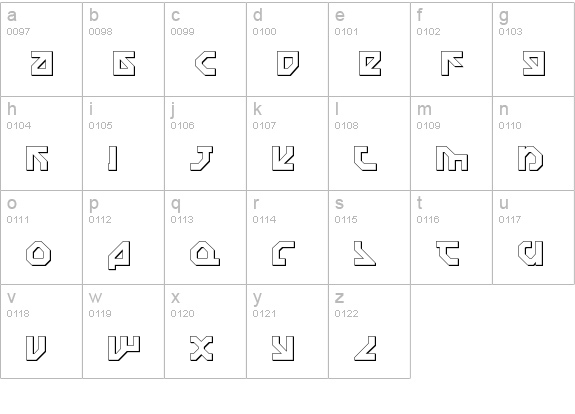Select the octagonal o glyph 0111
The height and width of the screenshot is (414, 575).
pyautogui.click(x=39, y=253)
